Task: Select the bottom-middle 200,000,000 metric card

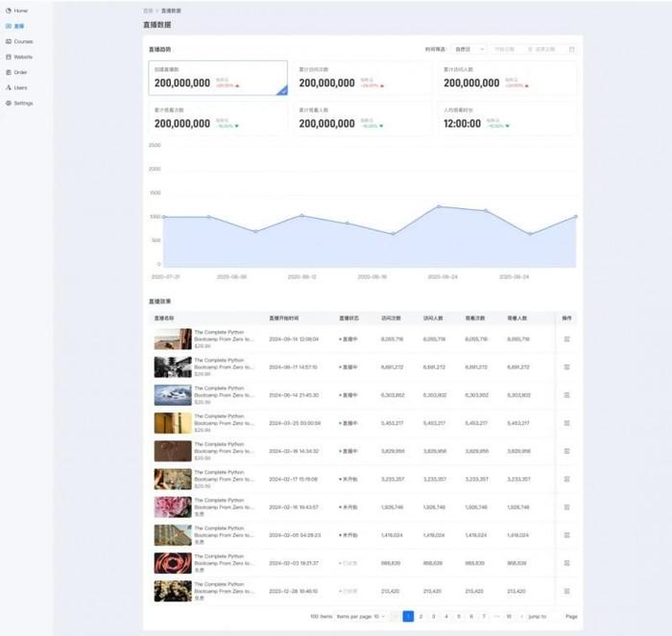Action: pyautogui.click(x=363, y=119)
